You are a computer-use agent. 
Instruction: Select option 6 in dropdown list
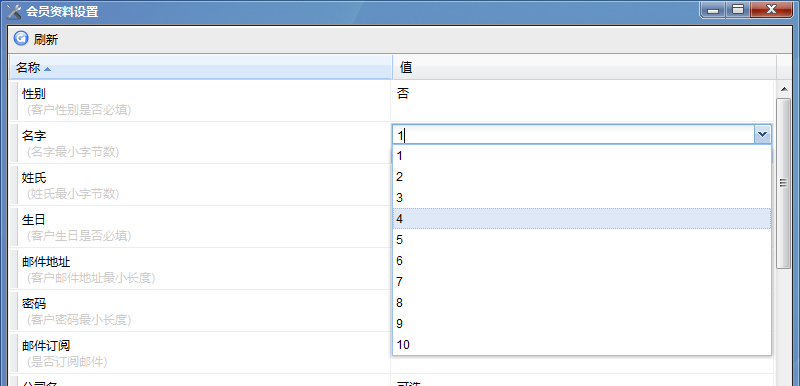tap(582, 261)
